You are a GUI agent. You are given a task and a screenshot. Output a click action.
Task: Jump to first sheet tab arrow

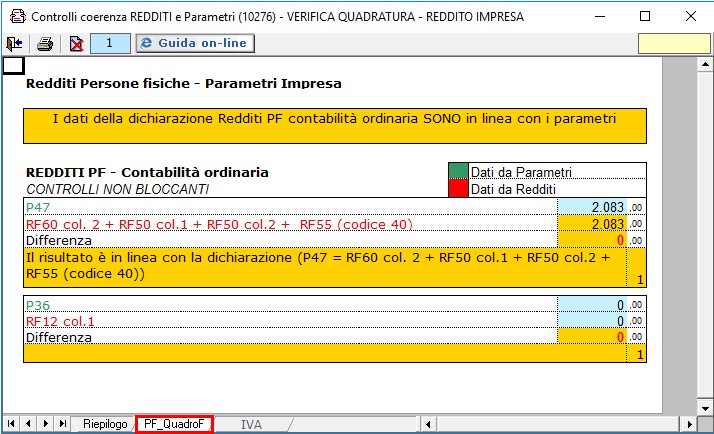coord(11,424)
